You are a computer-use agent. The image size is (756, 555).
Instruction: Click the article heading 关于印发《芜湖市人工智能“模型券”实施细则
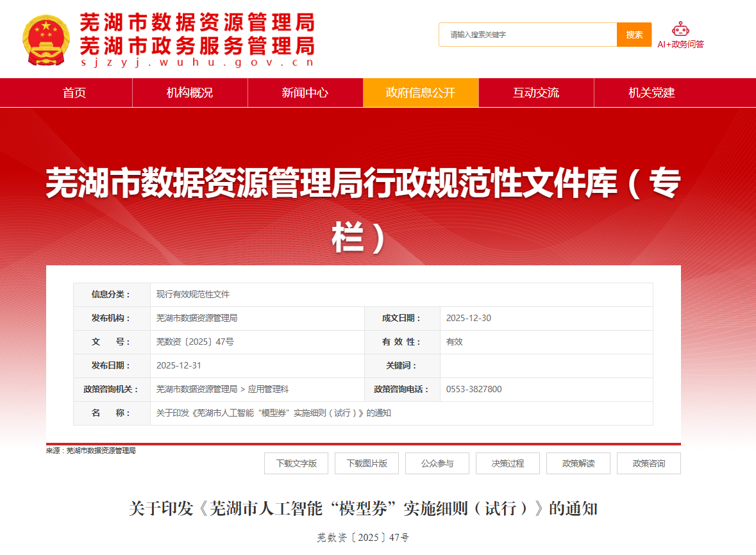pos(363,508)
